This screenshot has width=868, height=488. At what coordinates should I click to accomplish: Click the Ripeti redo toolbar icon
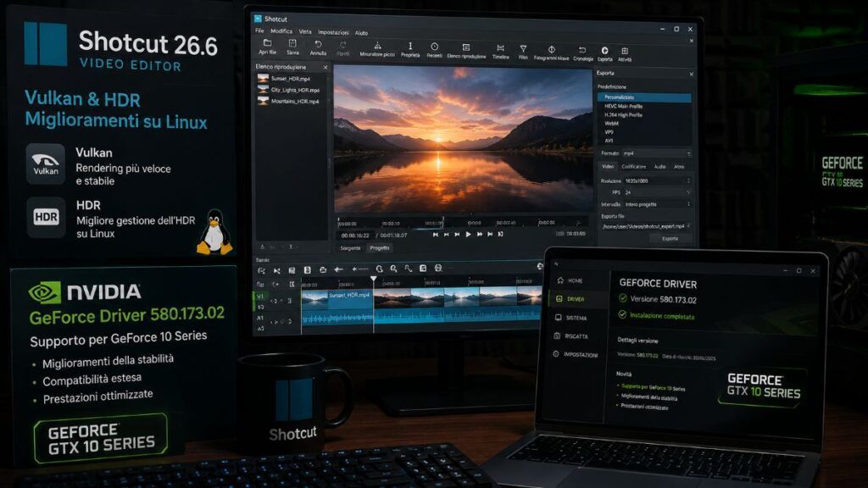343,45
